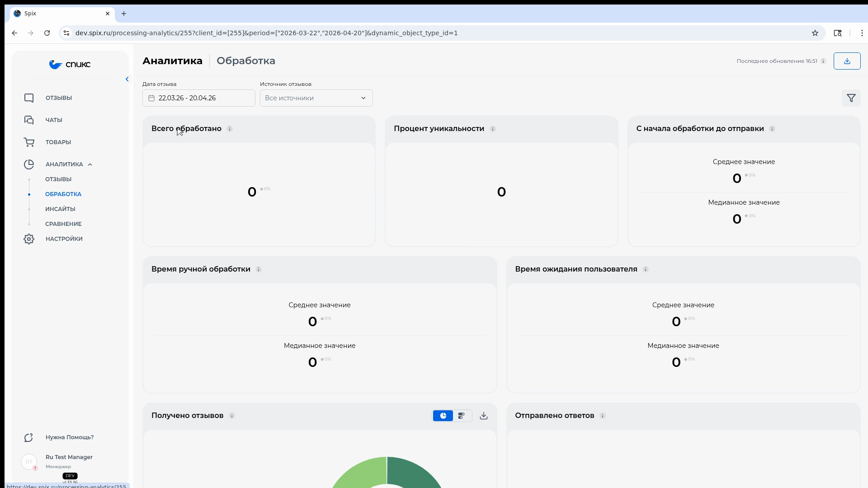Reload the current page

pos(47,33)
